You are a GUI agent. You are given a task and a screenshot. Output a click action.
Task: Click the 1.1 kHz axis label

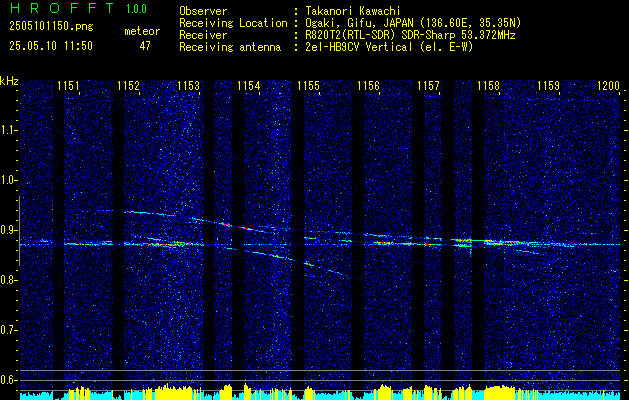coord(8,130)
